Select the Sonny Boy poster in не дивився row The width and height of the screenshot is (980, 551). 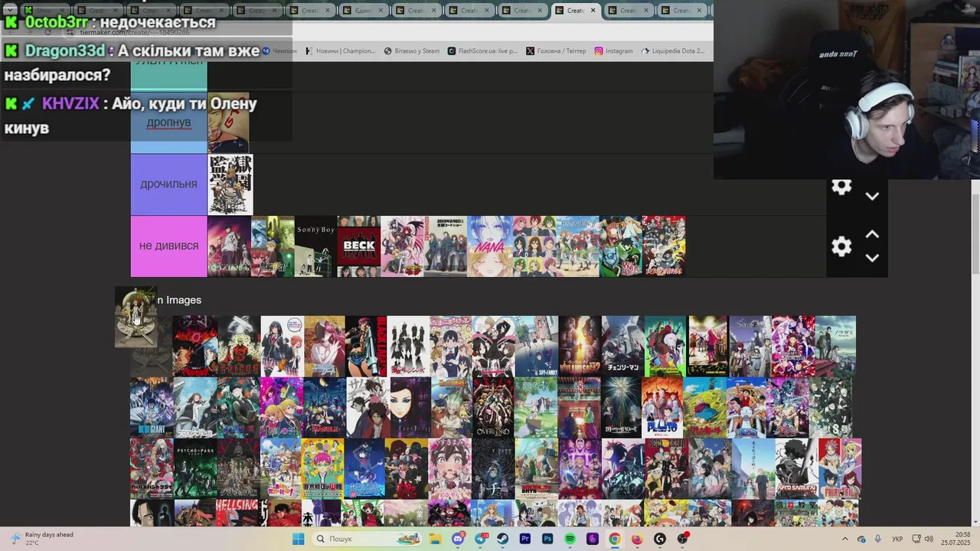(315, 246)
